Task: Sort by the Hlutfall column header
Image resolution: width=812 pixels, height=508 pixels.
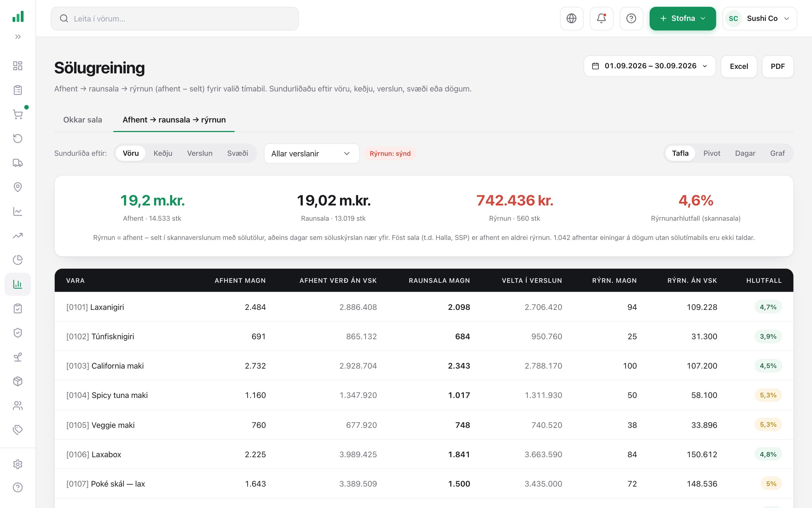Action: (x=764, y=281)
